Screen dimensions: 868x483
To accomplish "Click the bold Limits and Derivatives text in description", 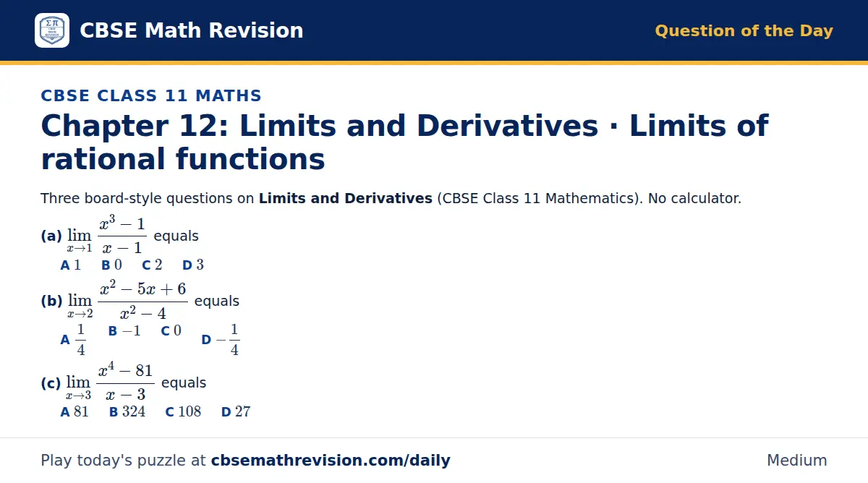I will coord(346,198).
